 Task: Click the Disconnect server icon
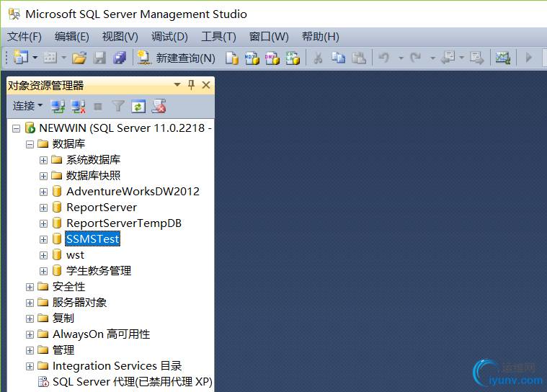78,107
